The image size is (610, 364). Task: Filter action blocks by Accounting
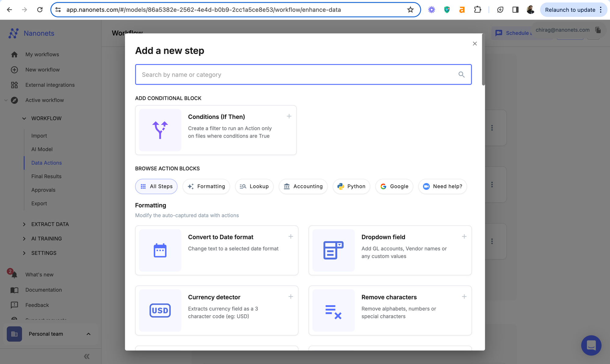coord(303,186)
